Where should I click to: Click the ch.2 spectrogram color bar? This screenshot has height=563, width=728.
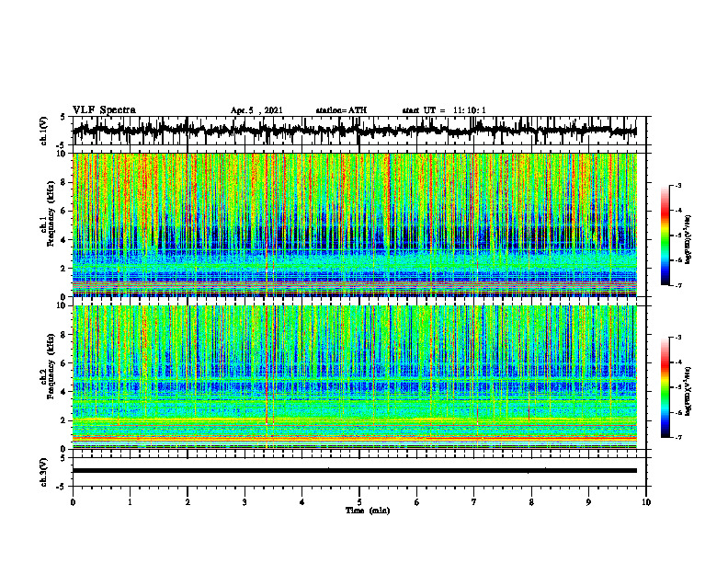point(665,387)
